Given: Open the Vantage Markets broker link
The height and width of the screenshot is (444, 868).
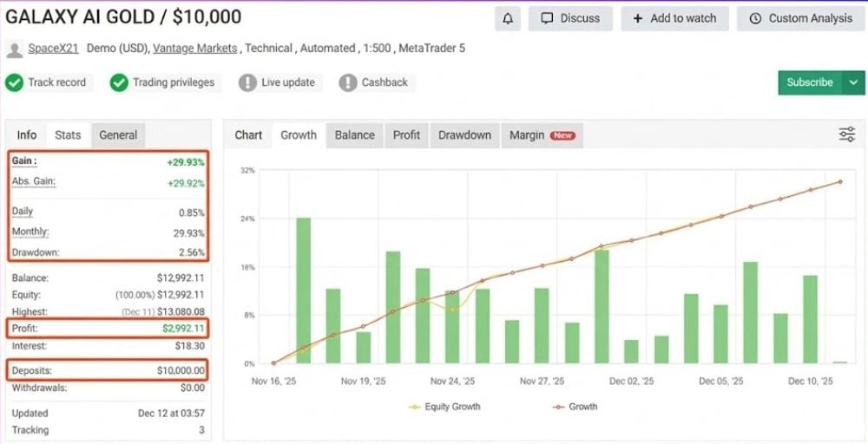Looking at the screenshot, I should (x=194, y=48).
